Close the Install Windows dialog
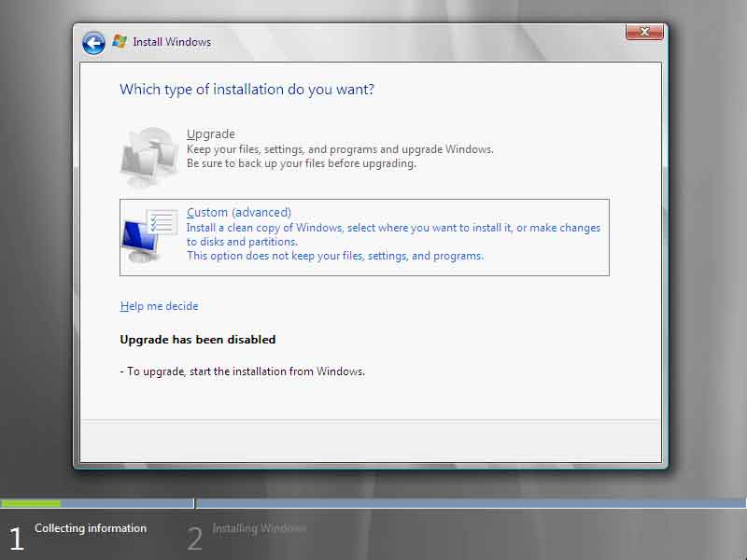Screen dimensions: 747x560 tap(644, 33)
